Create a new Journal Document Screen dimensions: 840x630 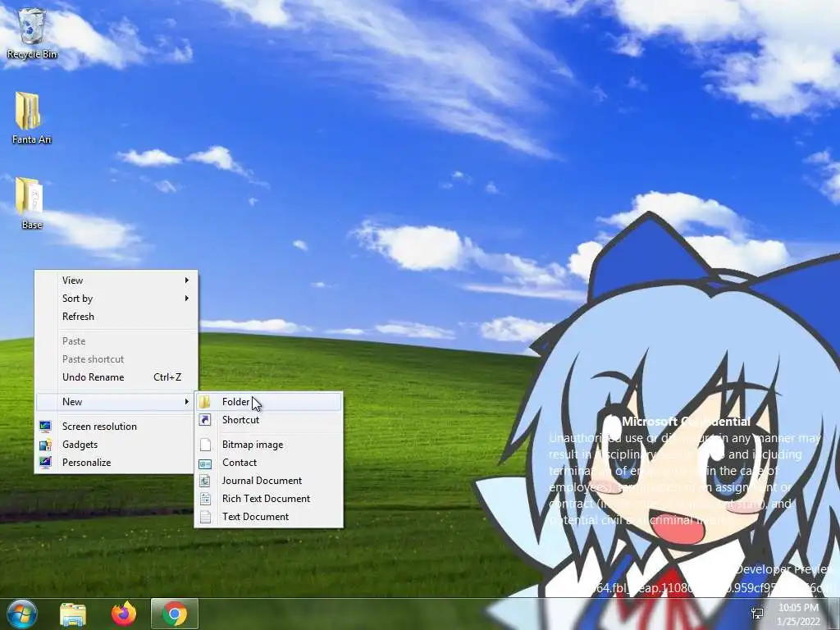coord(269,481)
